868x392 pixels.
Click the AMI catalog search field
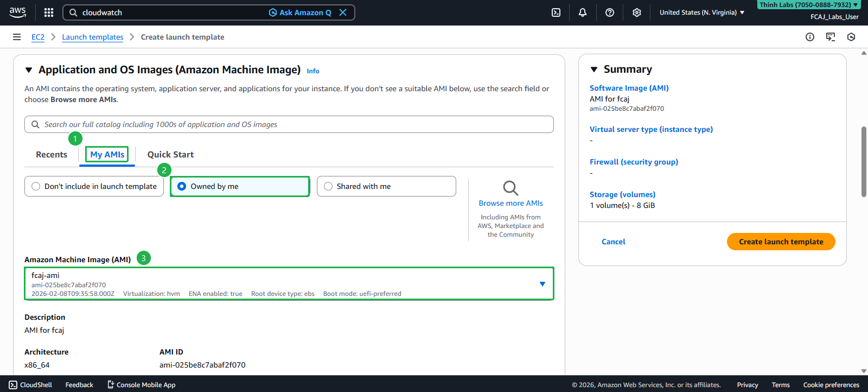[289, 124]
